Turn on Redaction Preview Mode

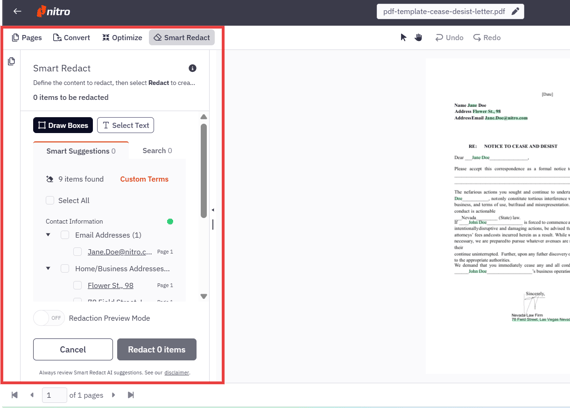(49, 318)
